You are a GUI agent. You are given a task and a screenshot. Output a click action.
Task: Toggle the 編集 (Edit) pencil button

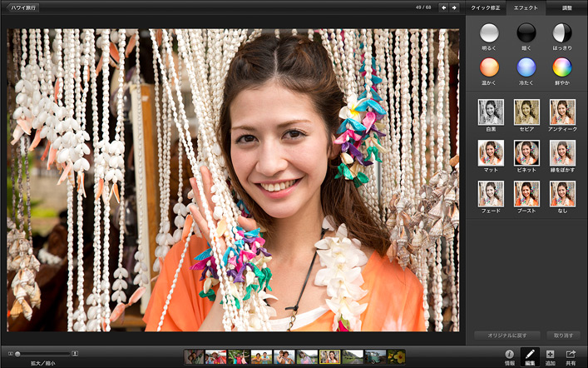530,356
